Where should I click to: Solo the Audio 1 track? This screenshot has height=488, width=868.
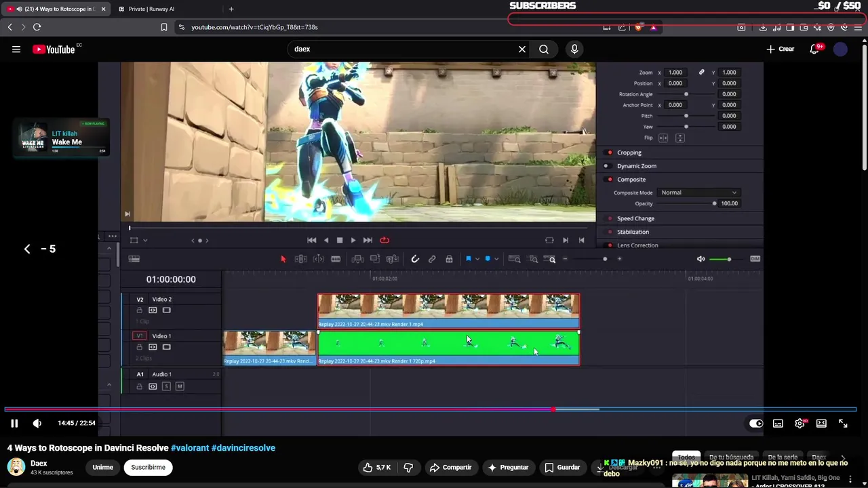(x=167, y=386)
